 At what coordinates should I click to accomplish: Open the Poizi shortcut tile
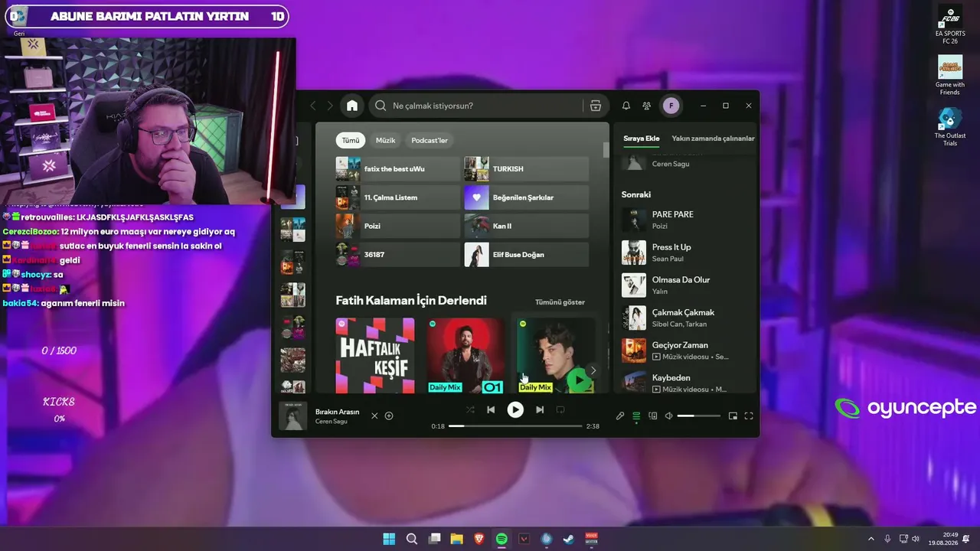click(x=398, y=226)
